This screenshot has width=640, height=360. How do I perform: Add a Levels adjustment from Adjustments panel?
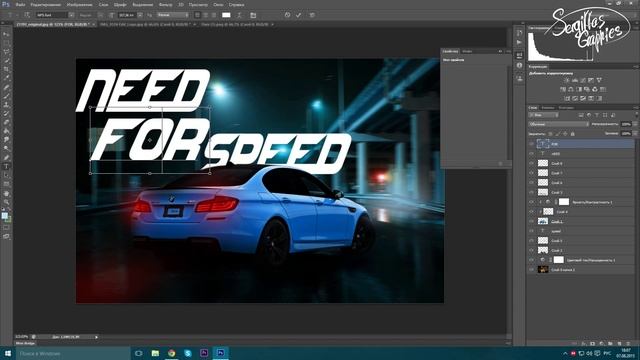(x=575, y=80)
